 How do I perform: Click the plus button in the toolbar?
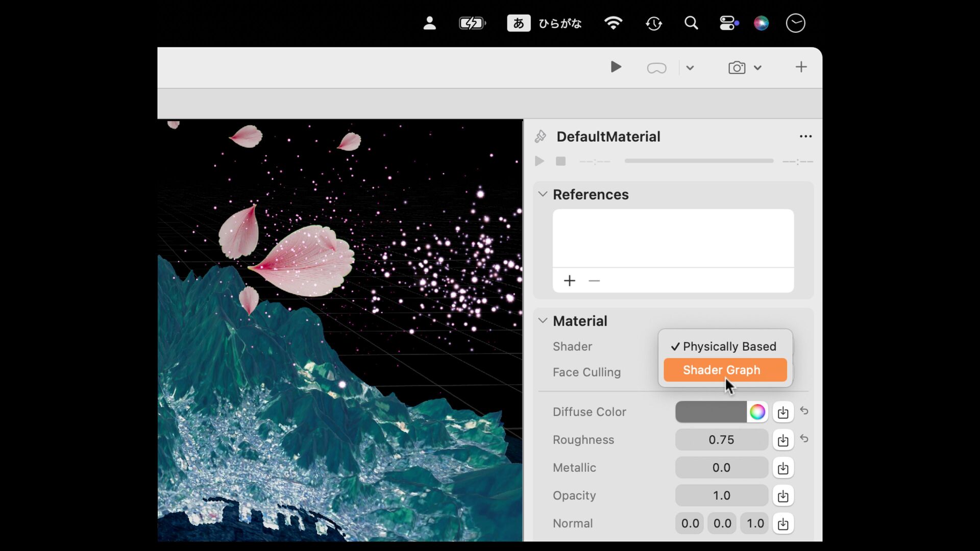coord(801,67)
